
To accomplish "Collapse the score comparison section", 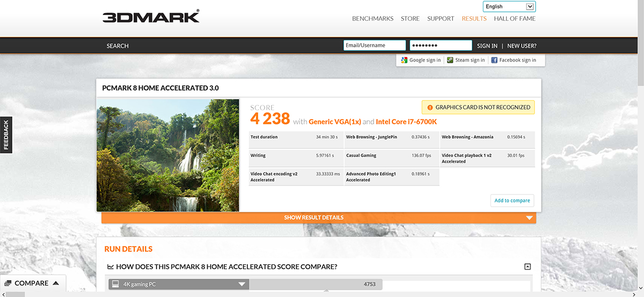I will click(528, 267).
